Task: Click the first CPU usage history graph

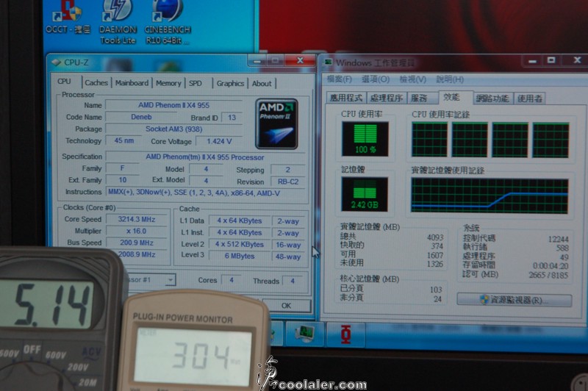Action: coord(429,140)
